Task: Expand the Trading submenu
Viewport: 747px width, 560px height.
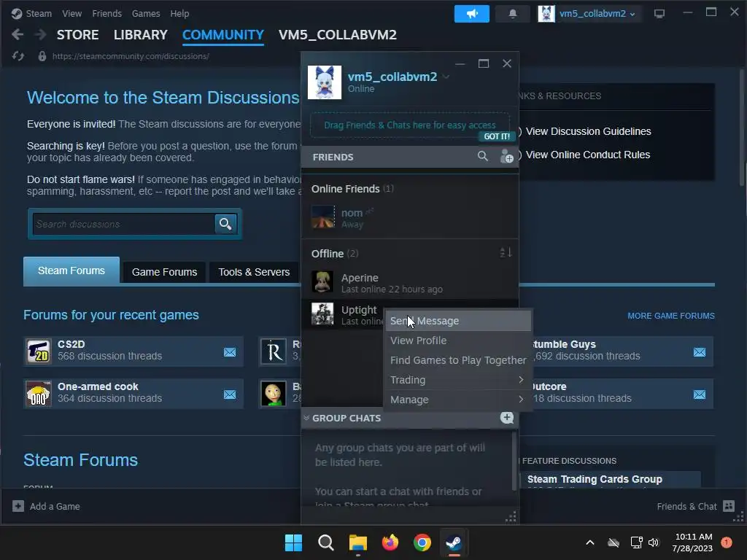Action: (x=457, y=380)
